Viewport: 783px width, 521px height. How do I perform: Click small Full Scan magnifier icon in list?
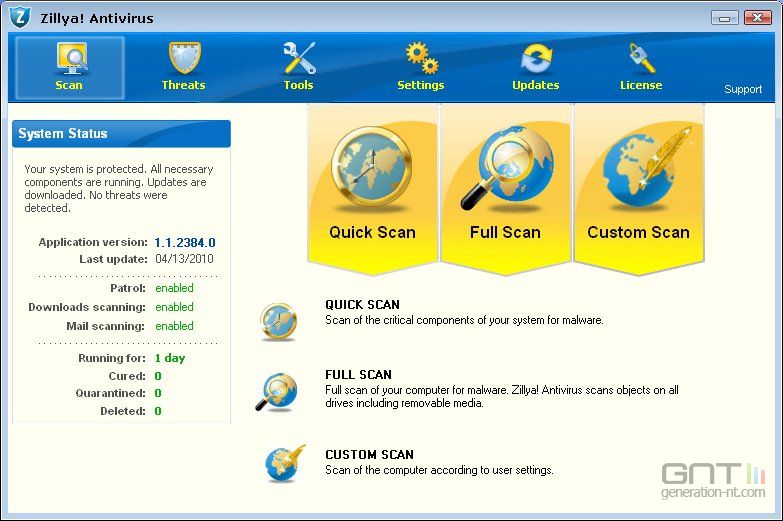(x=277, y=392)
